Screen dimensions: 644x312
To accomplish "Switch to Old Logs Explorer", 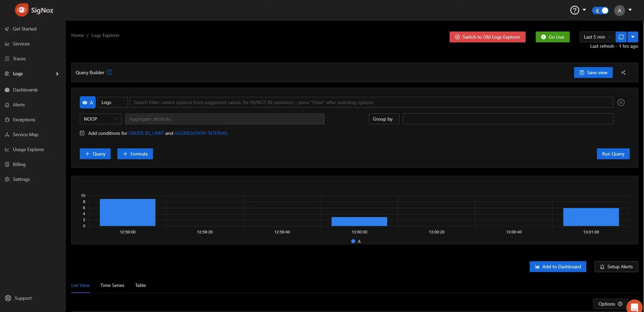I will pyautogui.click(x=488, y=37).
